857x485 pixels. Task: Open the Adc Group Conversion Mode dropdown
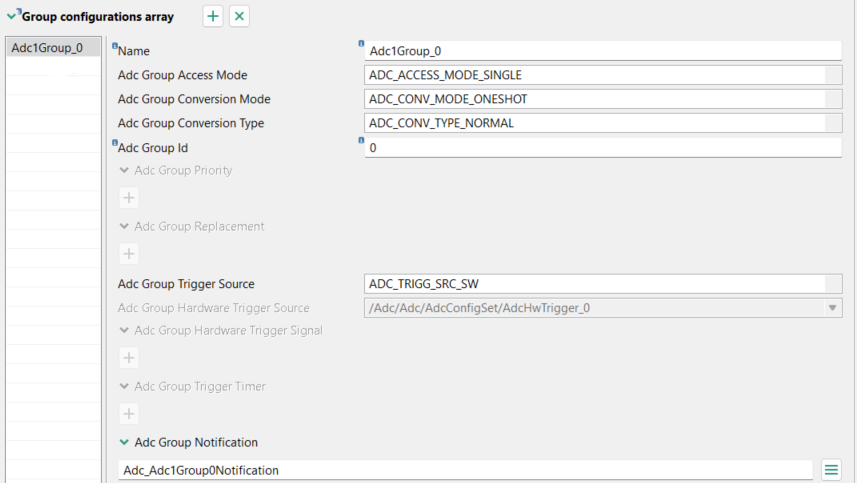(833, 99)
